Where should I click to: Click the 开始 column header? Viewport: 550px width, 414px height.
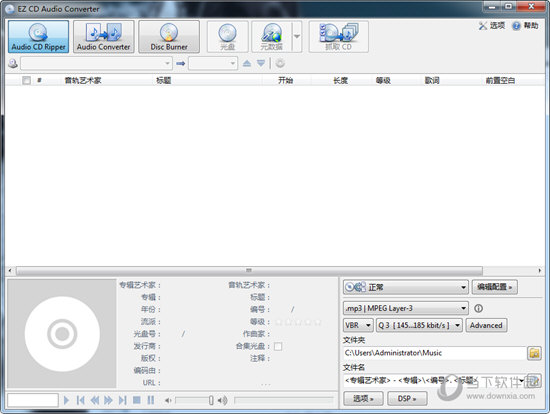click(x=286, y=80)
